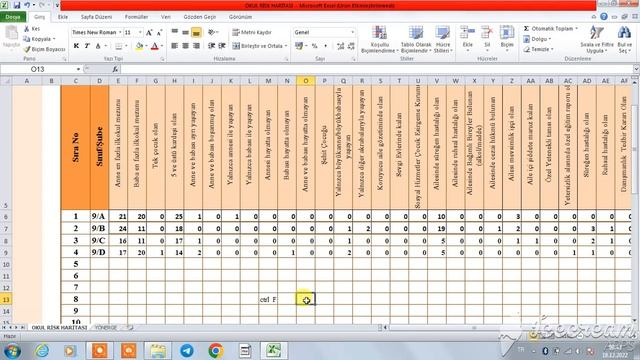The image size is (640, 360).
Task: Toggle italic T formatting
Action: point(87,46)
